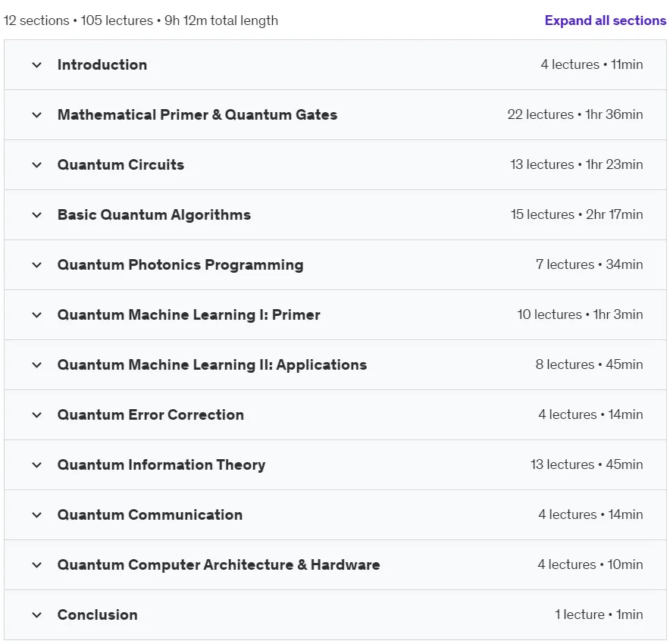Screen dimensions: 670x644
Task: Expand Quantum Information Theory chevron
Action: click(36, 464)
